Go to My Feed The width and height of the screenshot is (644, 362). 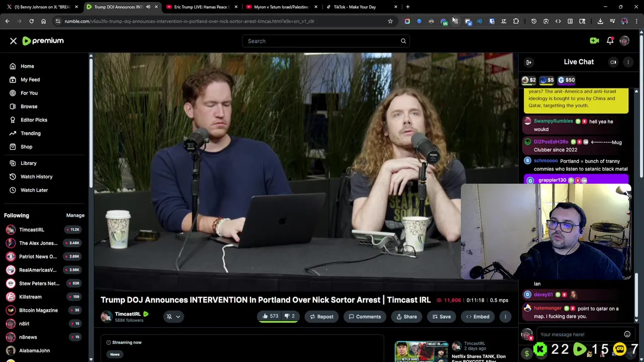click(30, 79)
